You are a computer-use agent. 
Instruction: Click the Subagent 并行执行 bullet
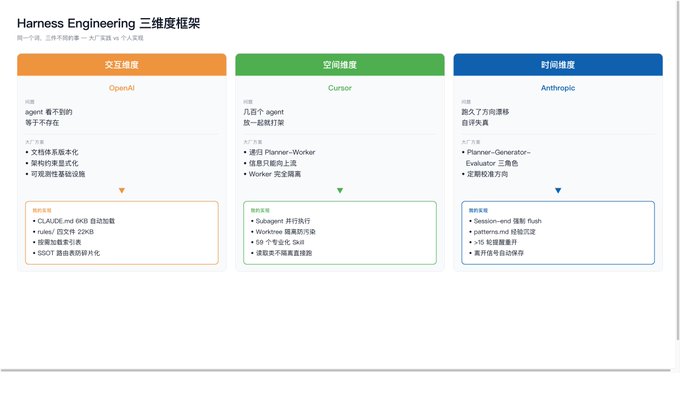(281, 221)
